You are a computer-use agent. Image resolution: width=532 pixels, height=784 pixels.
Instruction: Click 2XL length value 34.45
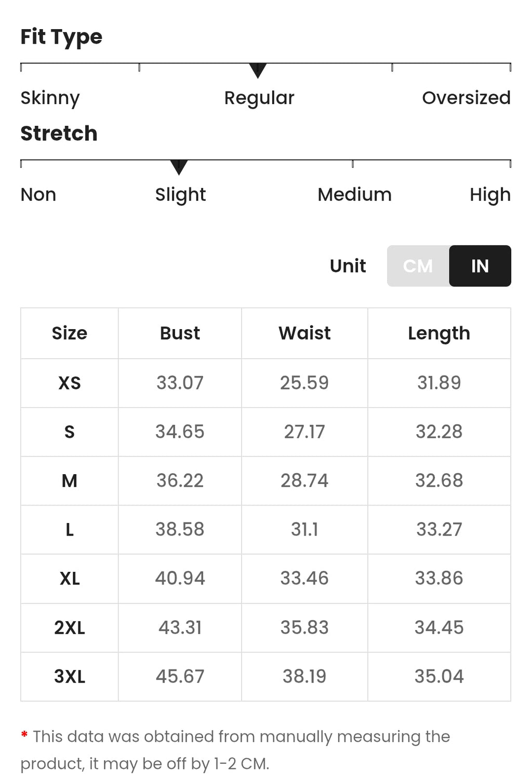[439, 628]
